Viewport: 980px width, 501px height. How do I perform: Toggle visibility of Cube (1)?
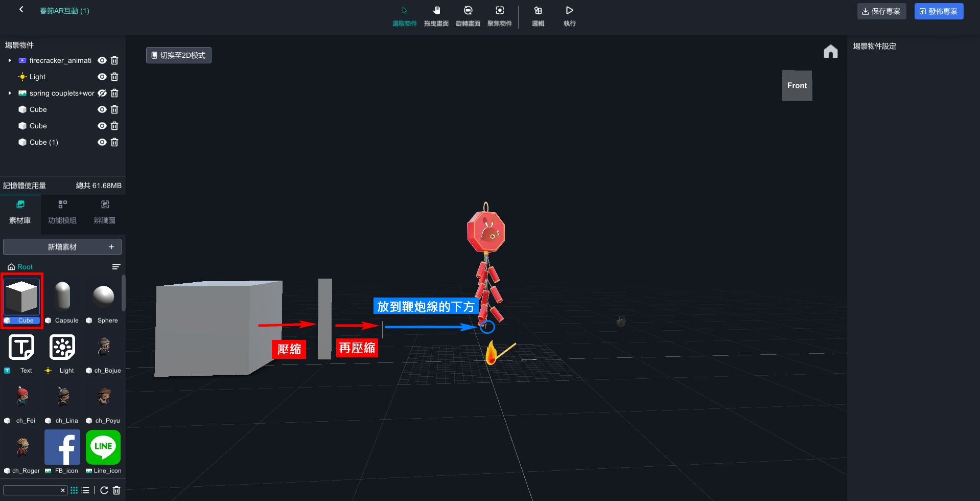click(x=102, y=142)
